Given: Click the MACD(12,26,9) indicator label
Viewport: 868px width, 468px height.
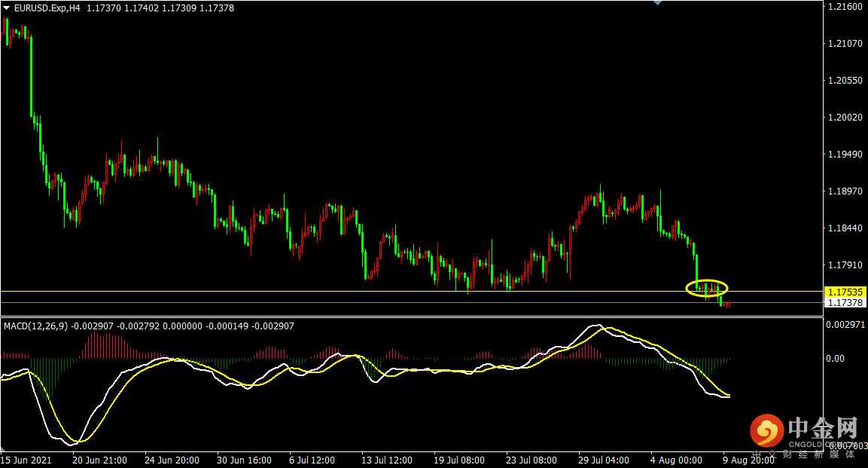Looking at the screenshot, I should coord(35,326).
